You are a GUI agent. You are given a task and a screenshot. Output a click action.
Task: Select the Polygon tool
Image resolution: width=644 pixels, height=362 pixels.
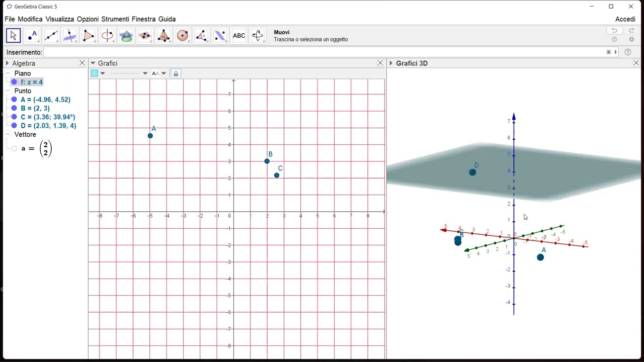pyautogui.click(x=89, y=36)
